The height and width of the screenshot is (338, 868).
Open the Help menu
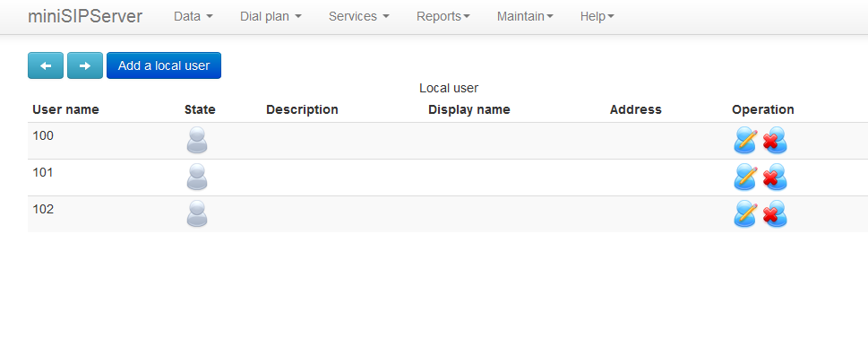point(597,17)
